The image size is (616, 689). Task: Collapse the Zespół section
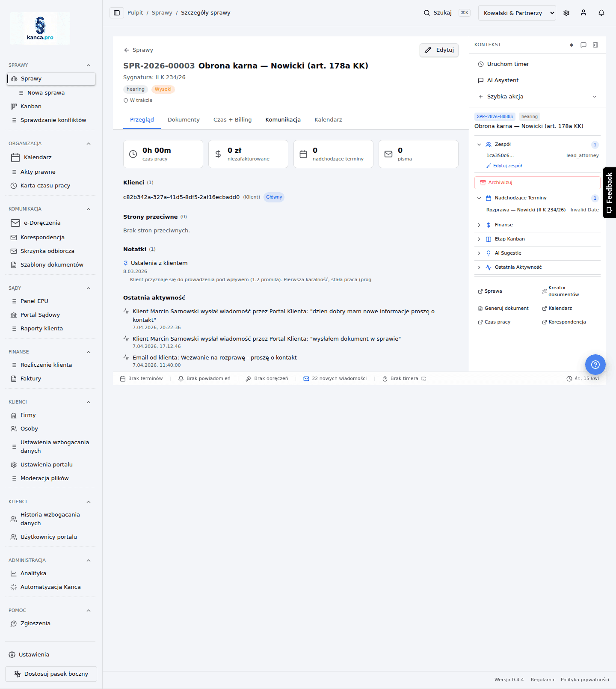(x=479, y=145)
